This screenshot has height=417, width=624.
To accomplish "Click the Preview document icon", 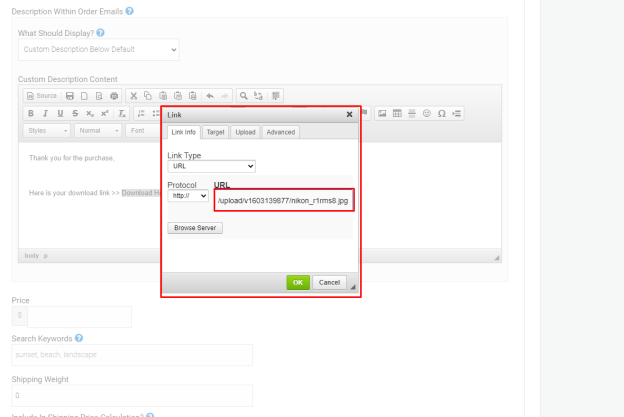I will [x=99, y=96].
